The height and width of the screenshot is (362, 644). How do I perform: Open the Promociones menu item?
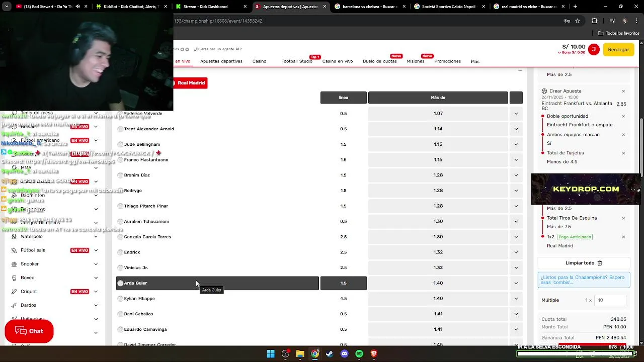tap(447, 61)
